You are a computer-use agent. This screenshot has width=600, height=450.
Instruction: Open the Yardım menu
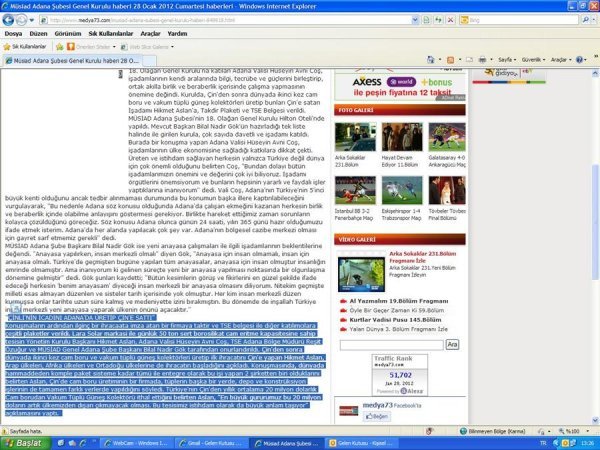pos(177,34)
